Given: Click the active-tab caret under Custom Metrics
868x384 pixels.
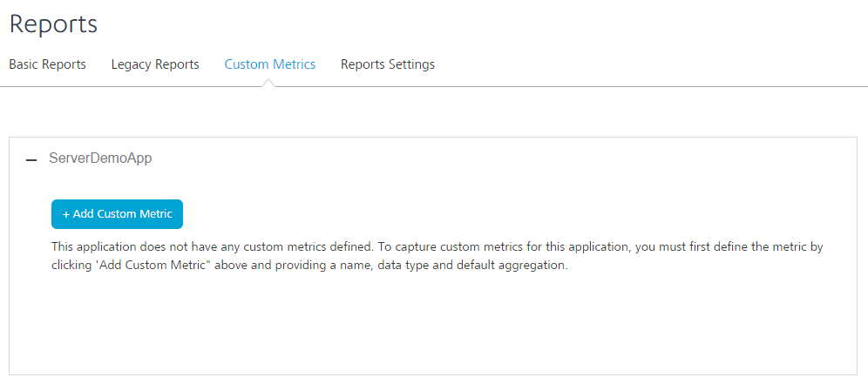Looking at the screenshot, I should click(x=269, y=83).
